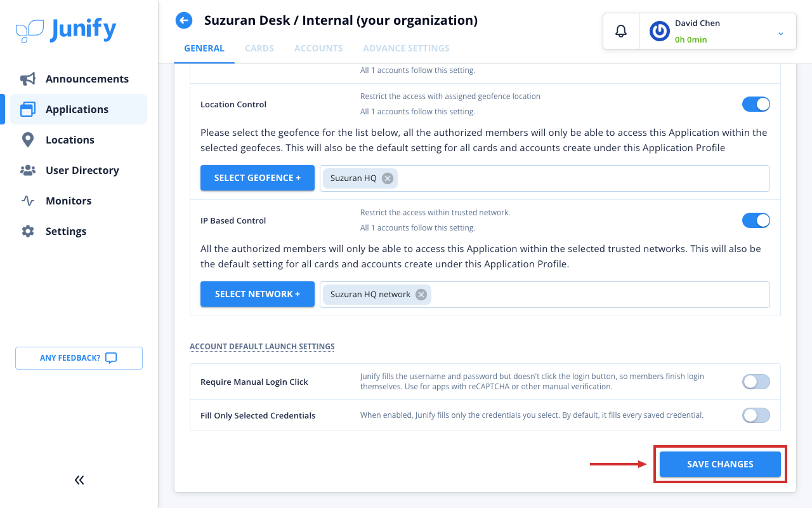Remove the Suzuran HQ geofence chip
This screenshot has height=508, width=812.
click(388, 178)
